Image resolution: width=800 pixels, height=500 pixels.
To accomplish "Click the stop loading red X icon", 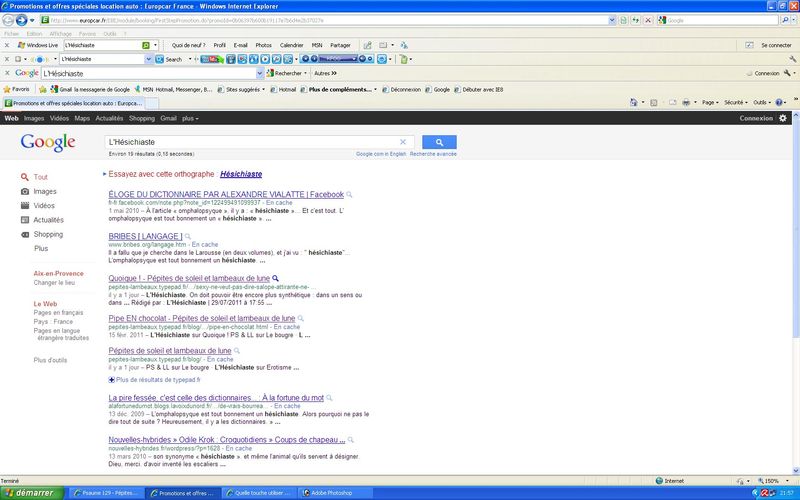I will click(x=647, y=20).
